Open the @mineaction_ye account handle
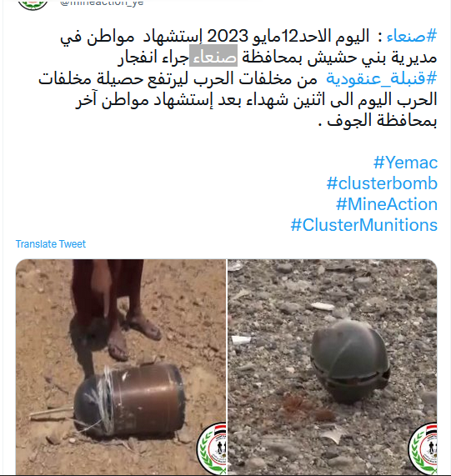Viewport: 451px width, 476px height. click(102, 3)
